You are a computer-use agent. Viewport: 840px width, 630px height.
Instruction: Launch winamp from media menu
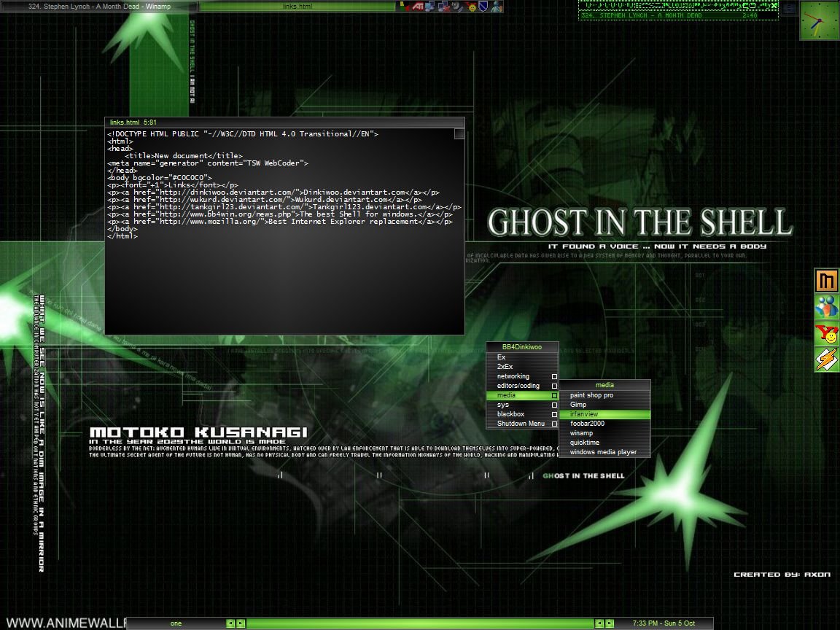point(604,433)
